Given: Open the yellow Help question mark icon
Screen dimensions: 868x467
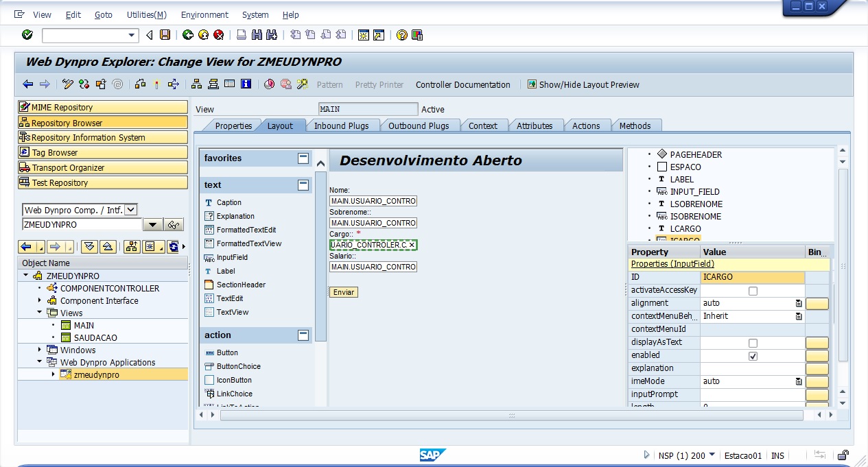Looking at the screenshot, I should 402,35.
